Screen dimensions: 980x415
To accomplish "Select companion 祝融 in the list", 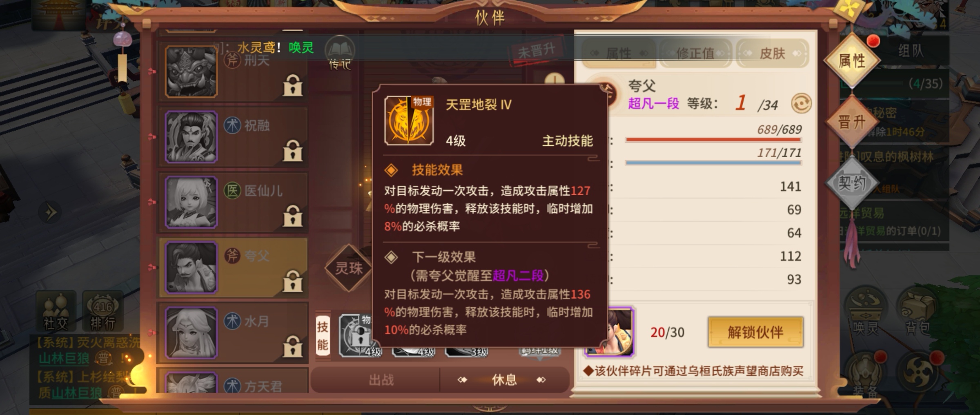I will 233,137.
